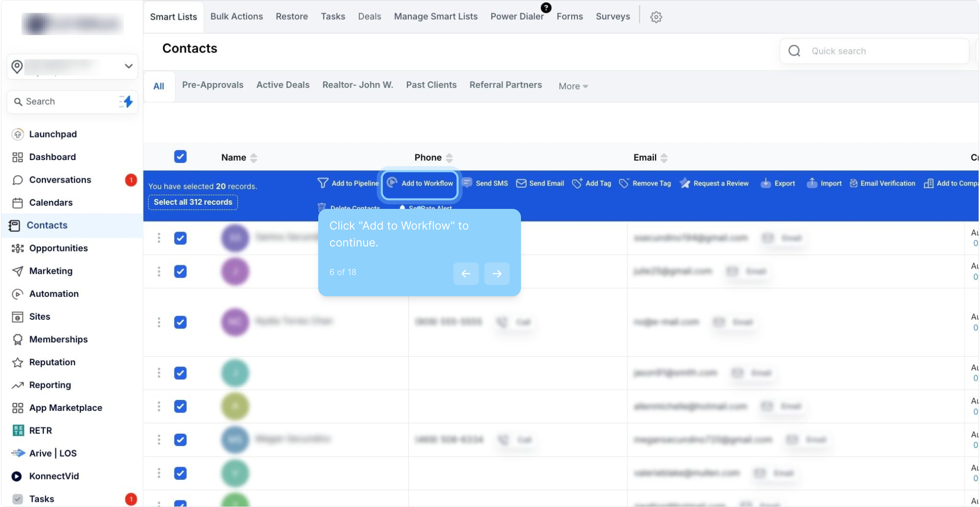
Task: Click the Add to Workflow icon button
Action: coord(392,183)
